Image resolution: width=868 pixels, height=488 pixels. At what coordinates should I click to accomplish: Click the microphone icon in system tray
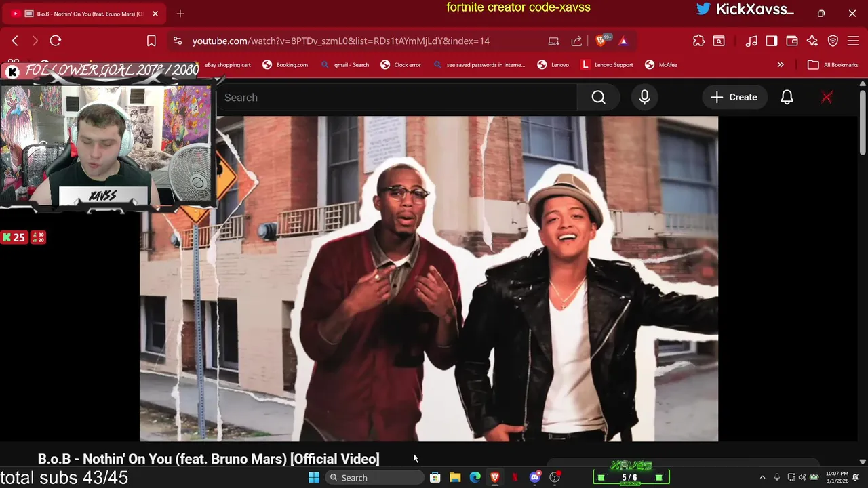coord(777,478)
